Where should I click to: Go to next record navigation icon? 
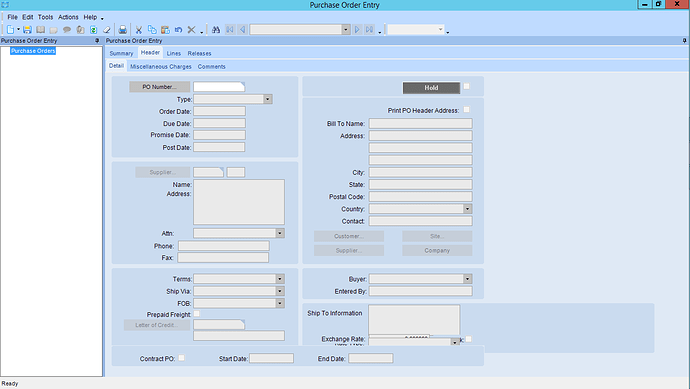pos(357,29)
